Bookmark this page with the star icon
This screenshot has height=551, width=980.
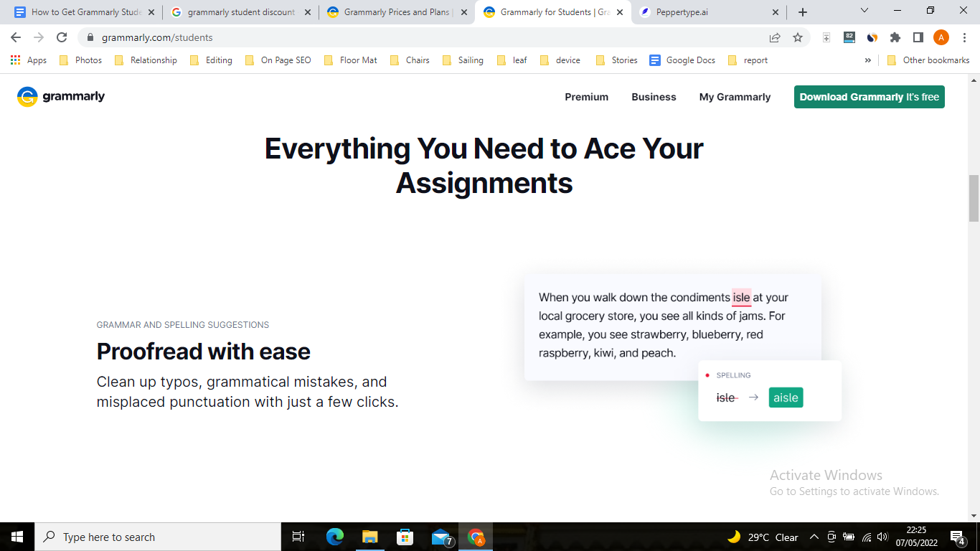click(x=798, y=37)
